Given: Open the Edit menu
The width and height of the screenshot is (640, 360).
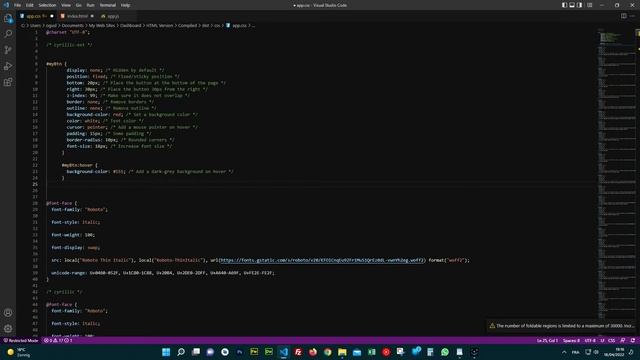Looking at the screenshot, I should point(30,5).
